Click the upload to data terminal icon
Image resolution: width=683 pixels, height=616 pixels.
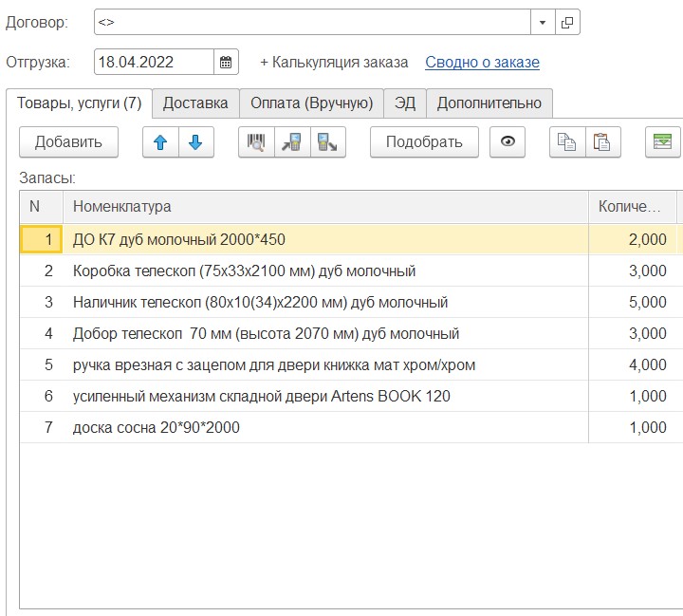tap(327, 142)
